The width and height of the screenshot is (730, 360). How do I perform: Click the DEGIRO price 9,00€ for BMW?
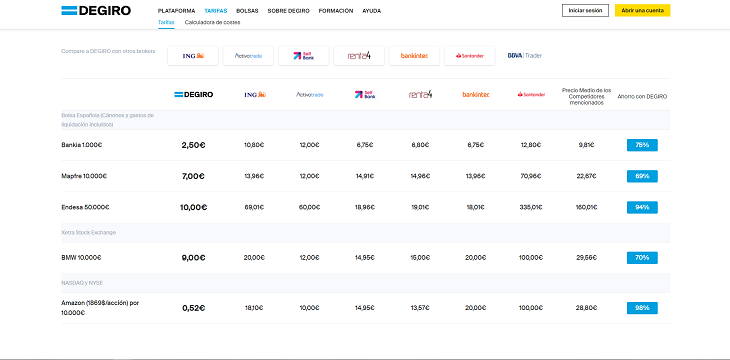194,258
